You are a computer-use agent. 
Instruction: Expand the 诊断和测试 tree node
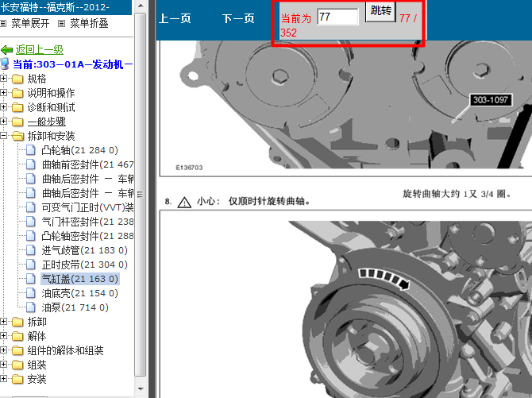3,107
